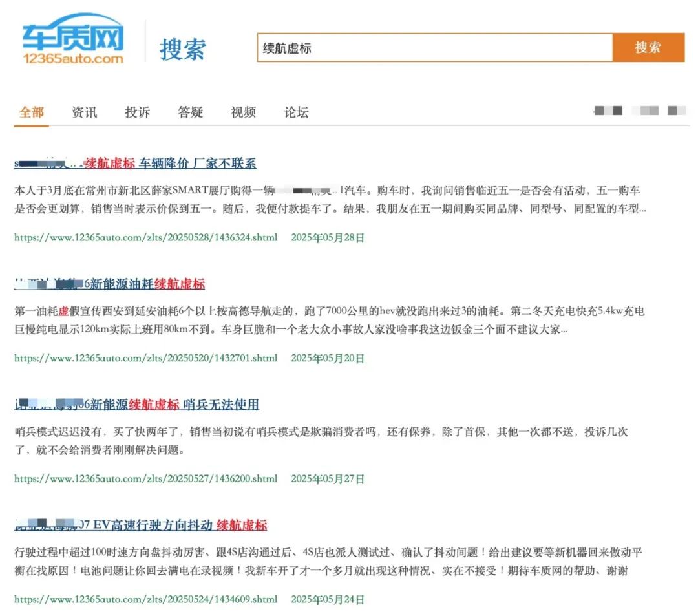
Task: Click inside the search input containing 续航虚标
Action: coord(433,47)
